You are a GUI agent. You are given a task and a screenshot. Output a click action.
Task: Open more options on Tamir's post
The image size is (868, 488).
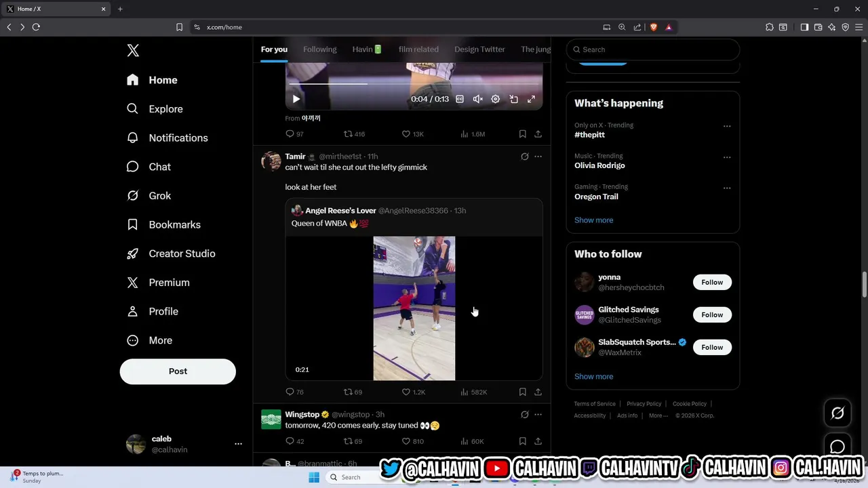point(538,157)
